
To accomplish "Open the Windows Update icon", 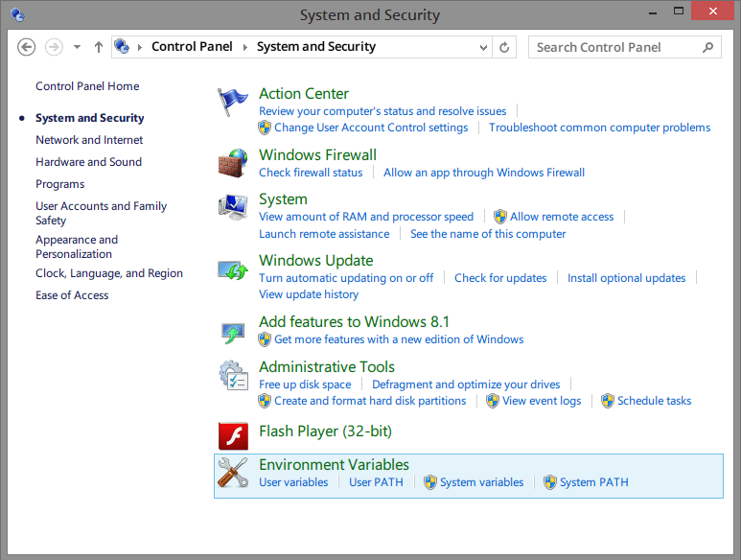I will tap(233, 269).
